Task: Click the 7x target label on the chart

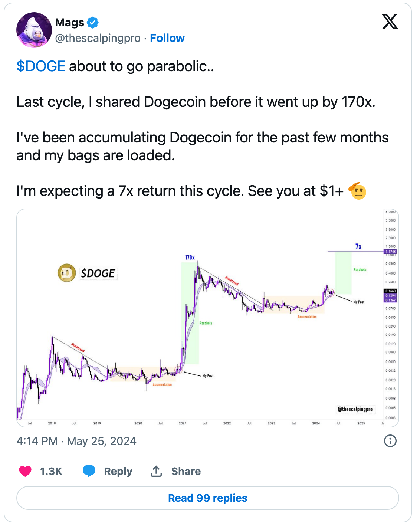Action: click(x=358, y=246)
